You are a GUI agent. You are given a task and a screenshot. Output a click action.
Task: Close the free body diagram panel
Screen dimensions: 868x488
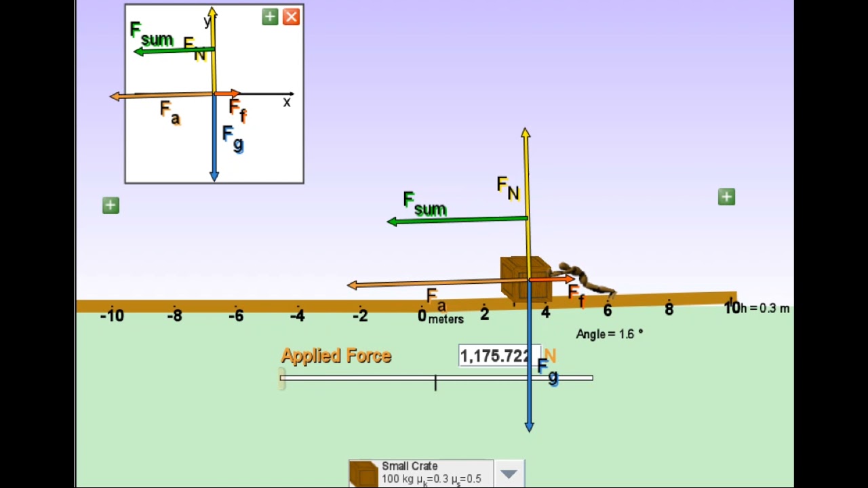(291, 17)
